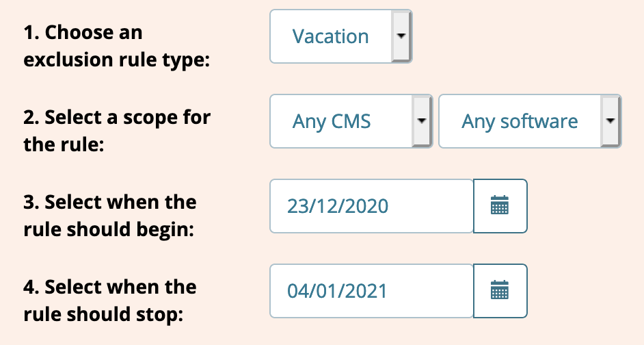Click the 'Select when the rule should begin' label
644x345 pixels.
tap(110, 216)
